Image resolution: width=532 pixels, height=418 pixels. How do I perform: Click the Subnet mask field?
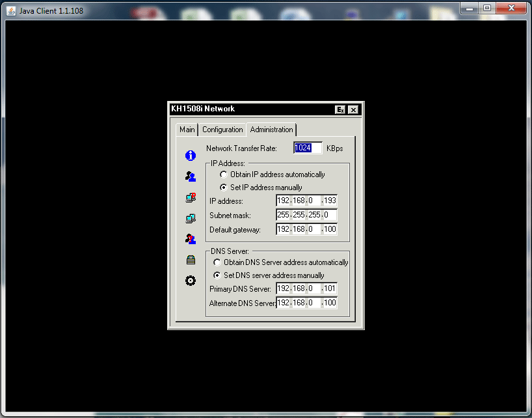tap(306, 215)
